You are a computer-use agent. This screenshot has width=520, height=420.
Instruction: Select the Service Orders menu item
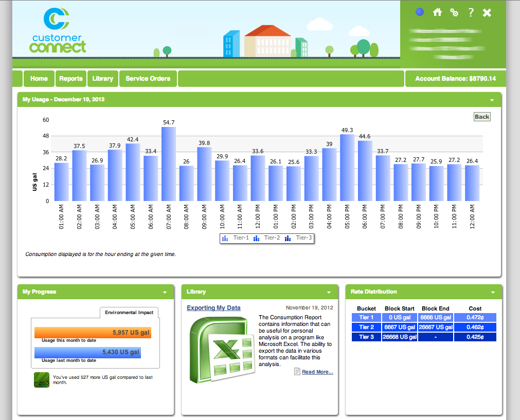148,79
